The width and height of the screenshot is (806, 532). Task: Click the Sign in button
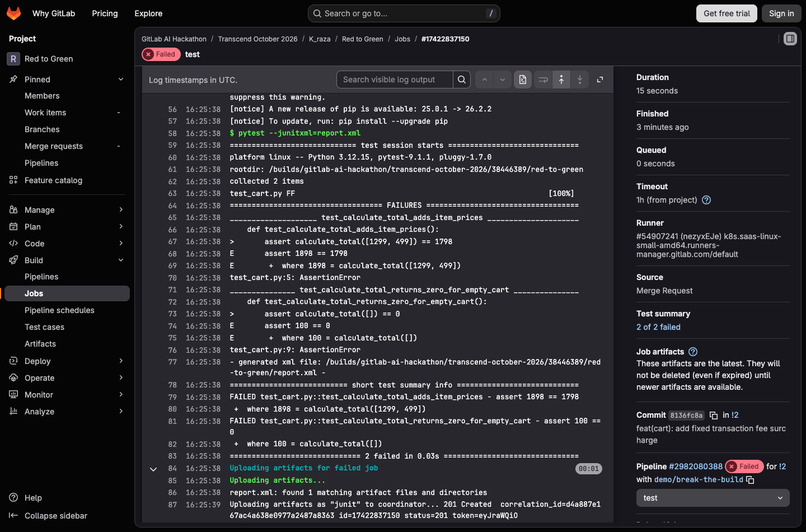[781, 13]
